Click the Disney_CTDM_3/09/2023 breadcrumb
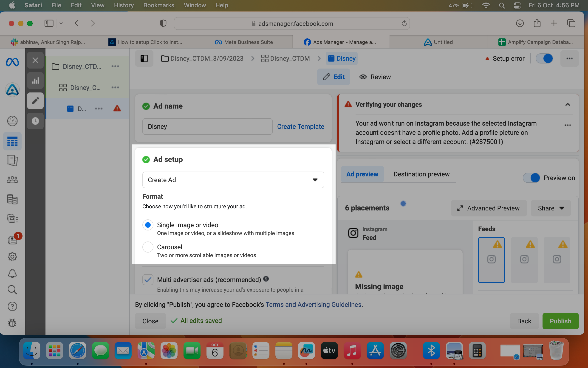This screenshot has width=588, height=368. point(202,58)
